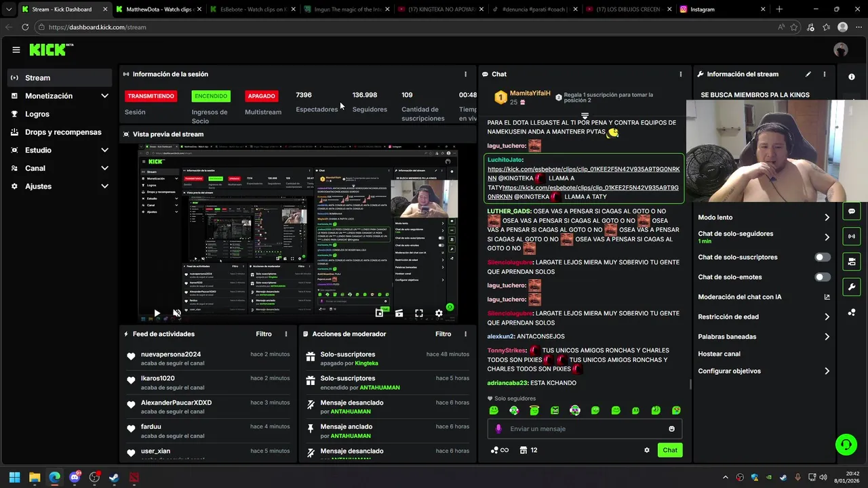Open Modo lento settings chevron
Image resolution: width=868 pixels, height=488 pixels.
827,218
